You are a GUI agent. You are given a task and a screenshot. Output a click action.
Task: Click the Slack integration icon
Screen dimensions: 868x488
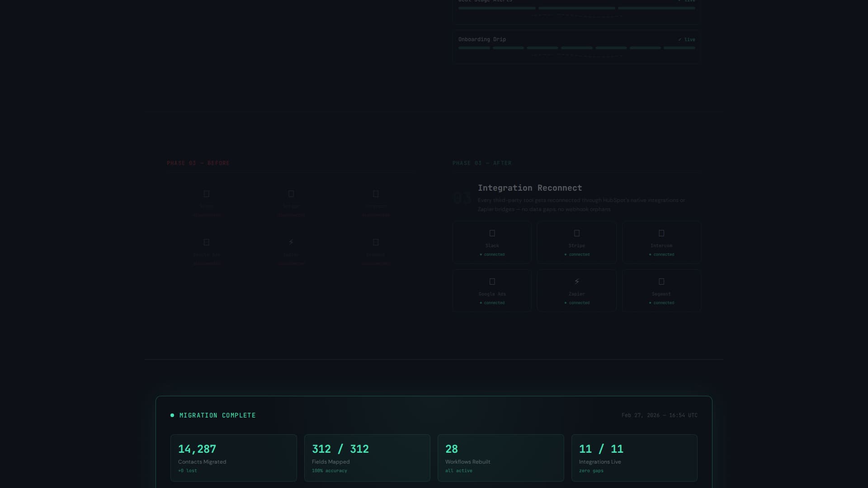tap(492, 233)
